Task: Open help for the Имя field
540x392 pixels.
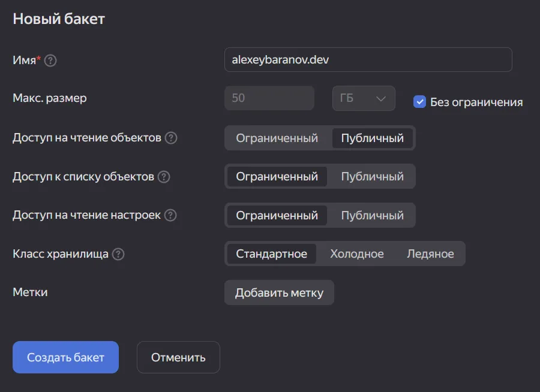Action: tap(50, 59)
